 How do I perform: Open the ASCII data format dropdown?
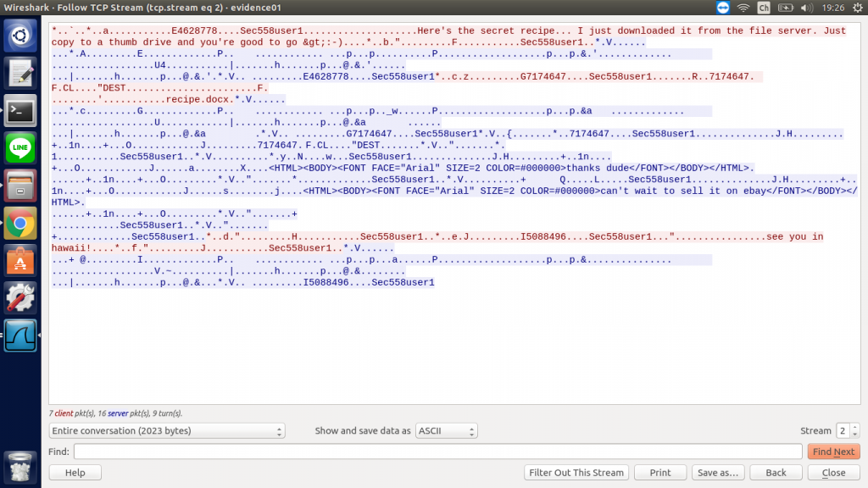[446, 430]
